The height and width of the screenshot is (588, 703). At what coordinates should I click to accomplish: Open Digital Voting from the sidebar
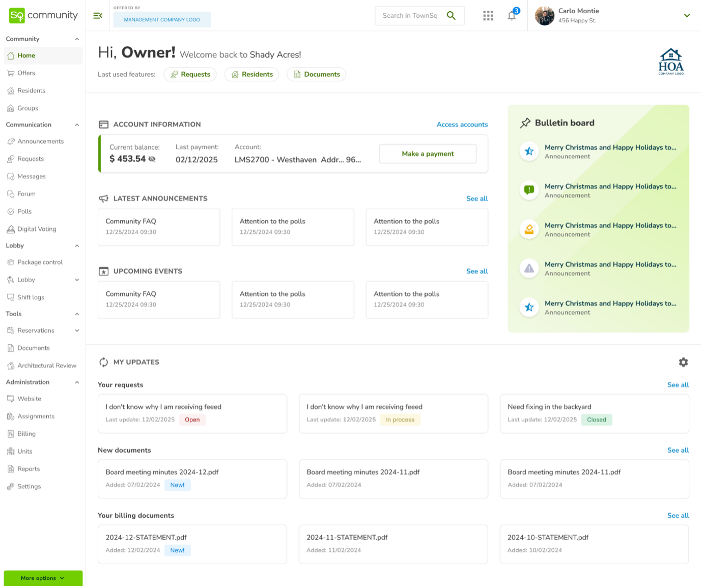37,229
